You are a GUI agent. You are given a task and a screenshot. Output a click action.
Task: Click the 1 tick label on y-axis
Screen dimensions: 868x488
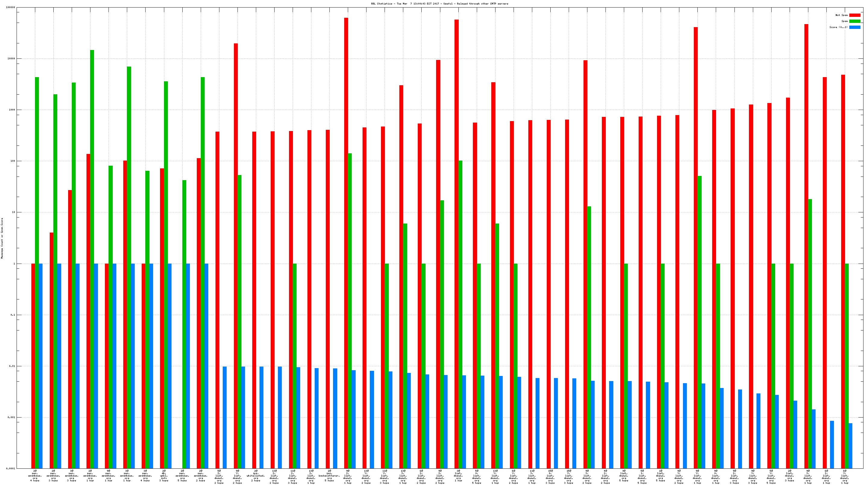click(x=14, y=264)
